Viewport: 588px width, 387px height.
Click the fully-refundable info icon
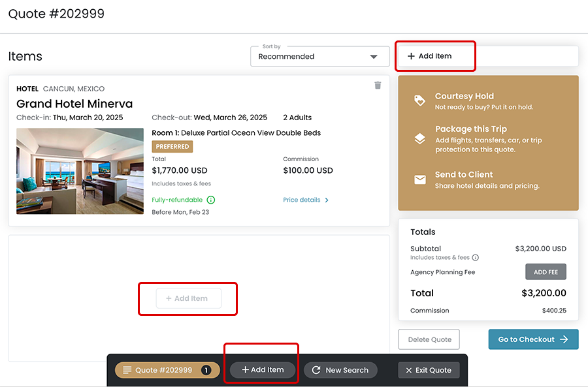coord(211,200)
